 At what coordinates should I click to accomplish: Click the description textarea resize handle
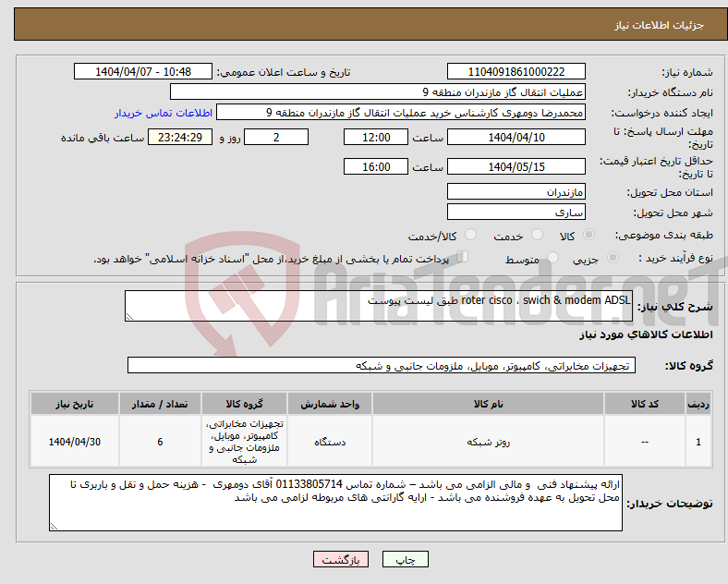pos(129,317)
